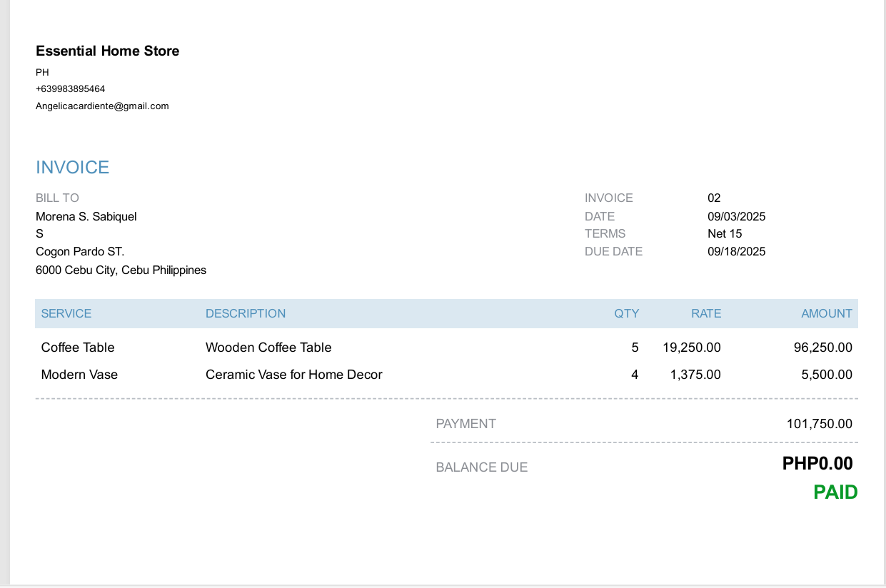Click the invoice date 09/03/2025
This screenshot has height=588, width=886.
pyautogui.click(x=736, y=216)
